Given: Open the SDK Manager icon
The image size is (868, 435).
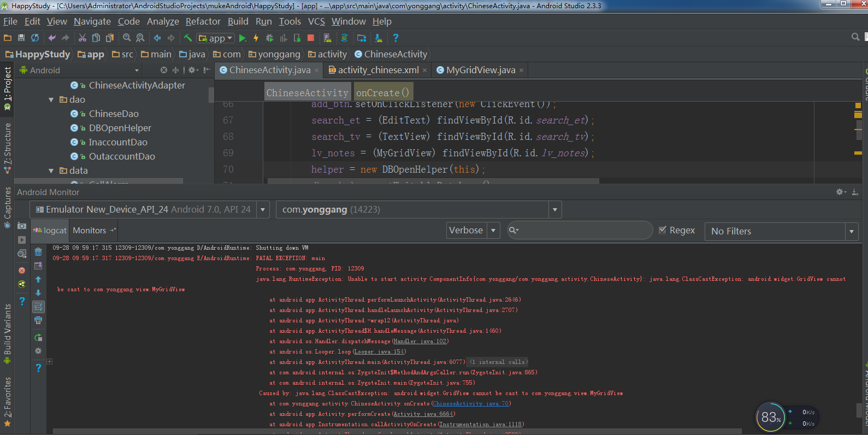Looking at the screenshot, I should (x=379, y=38).
